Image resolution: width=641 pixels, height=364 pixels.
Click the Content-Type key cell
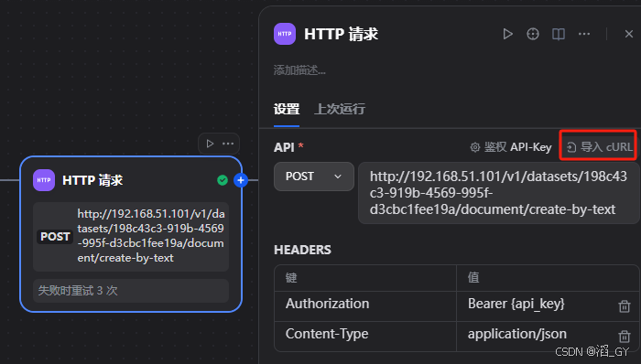tap(365, 337)
